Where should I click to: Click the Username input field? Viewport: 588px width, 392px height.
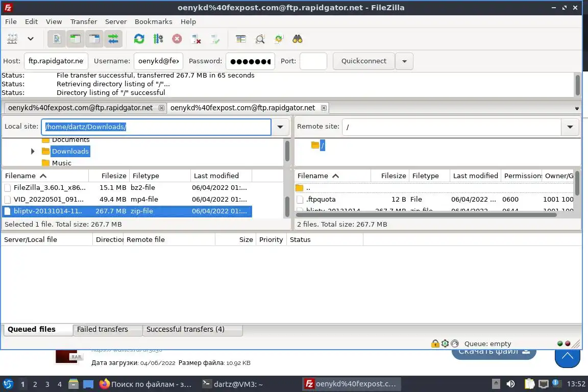158,61
